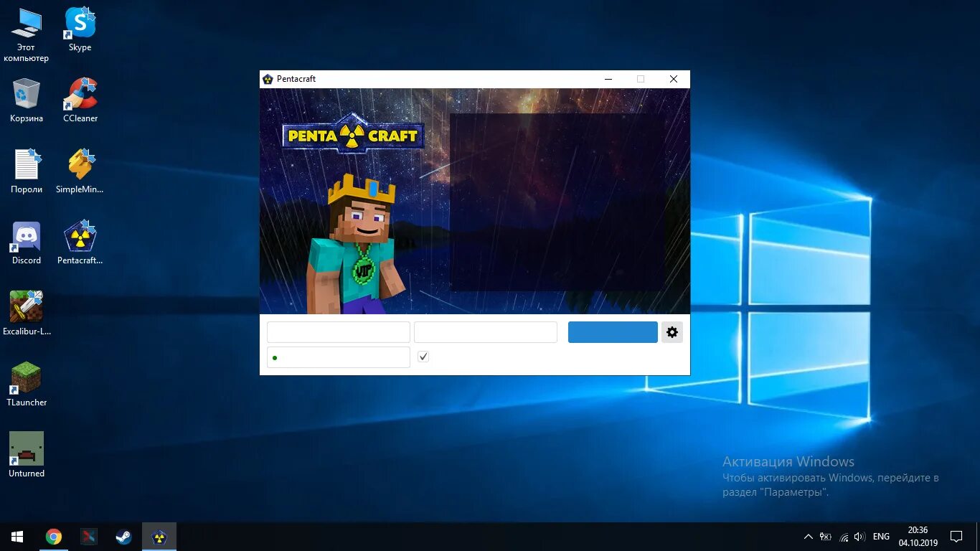This screenshot has width=980, height=551.
Task: Click the Pentacraft title bar app icon
Action: [x=268, y=79]
